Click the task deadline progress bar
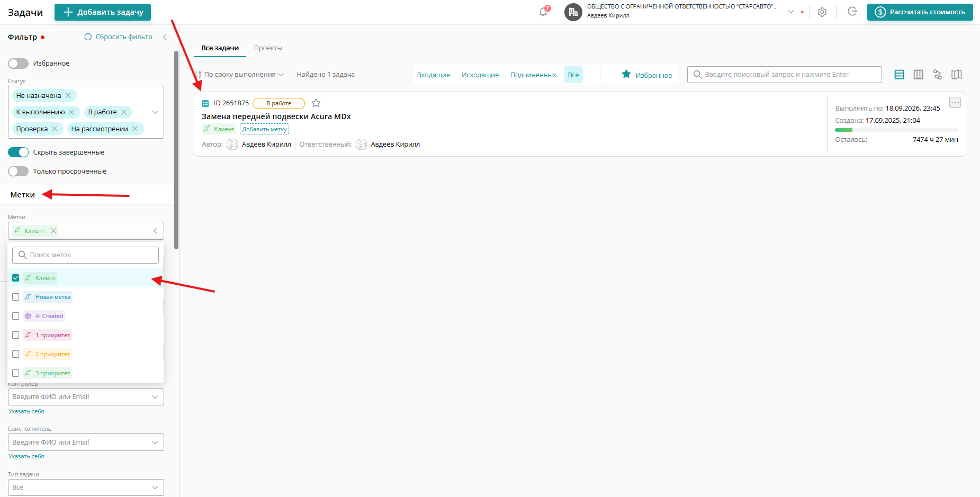 point(896,130)
